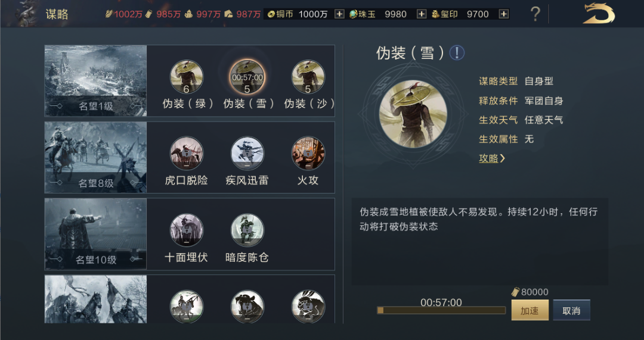Add more 玺印 with the plus button
This screenshot has width=644, height=340.
[503, 14]
